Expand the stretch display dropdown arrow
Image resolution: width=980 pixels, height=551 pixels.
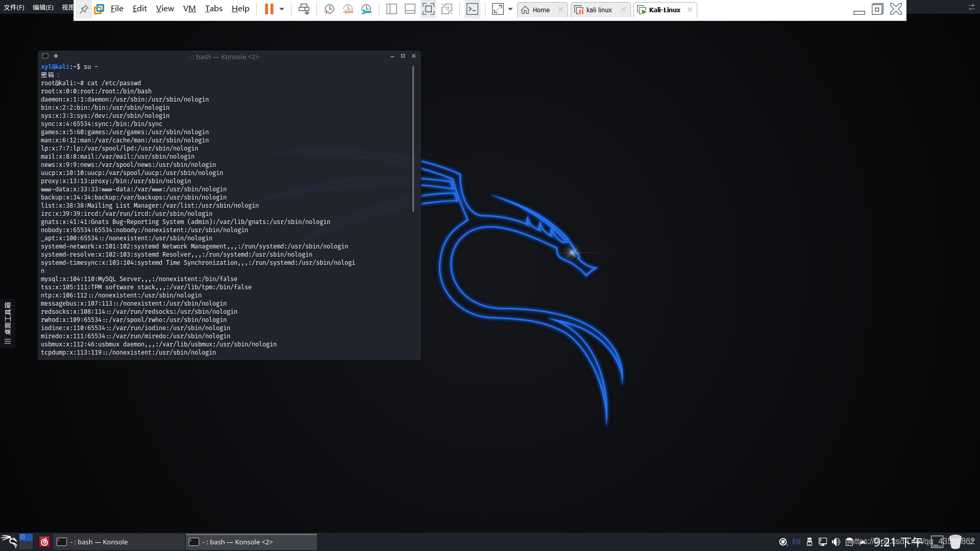pos(510,9)
